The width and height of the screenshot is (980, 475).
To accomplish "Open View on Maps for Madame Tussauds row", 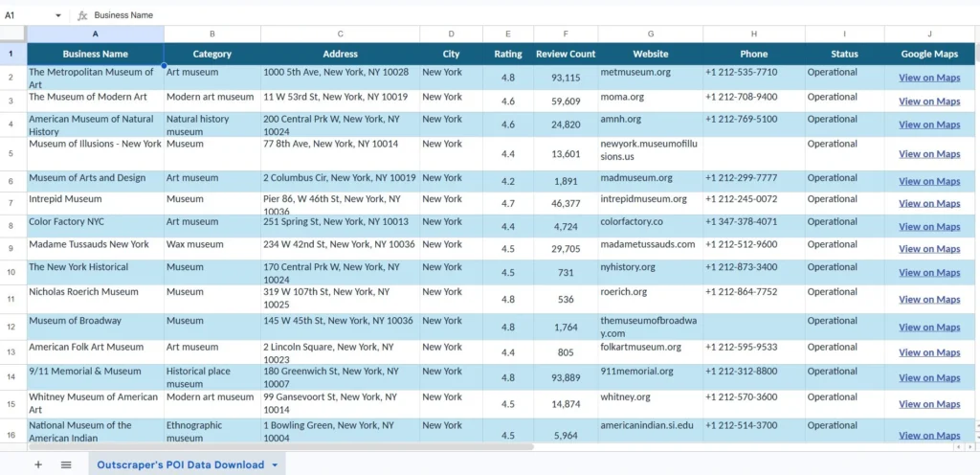I will click(929, 249).
